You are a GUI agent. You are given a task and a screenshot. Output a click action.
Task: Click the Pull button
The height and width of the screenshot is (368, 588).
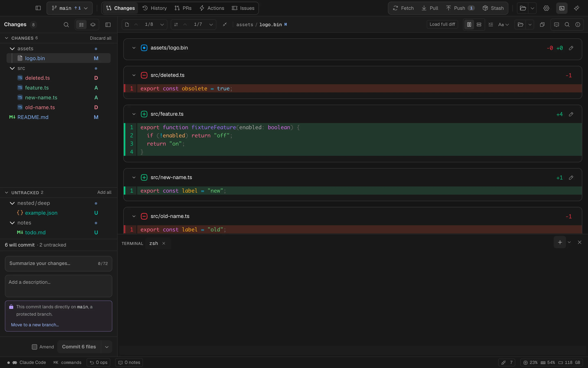(430, 8)
